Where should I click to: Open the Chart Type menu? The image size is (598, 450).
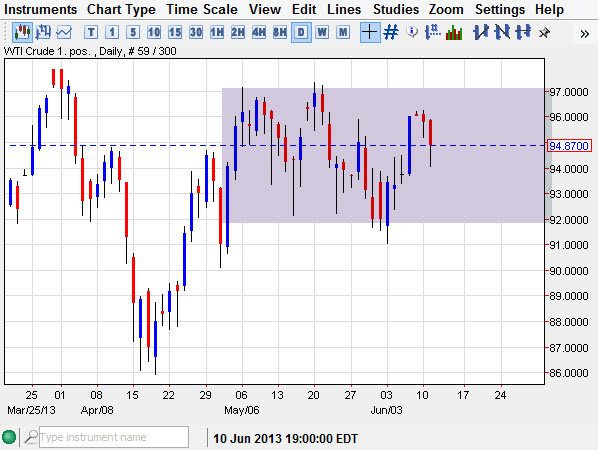point(121,9)
